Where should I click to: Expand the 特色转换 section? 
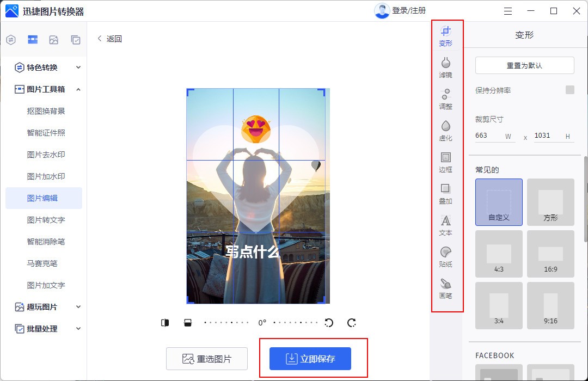click(44, 67)
